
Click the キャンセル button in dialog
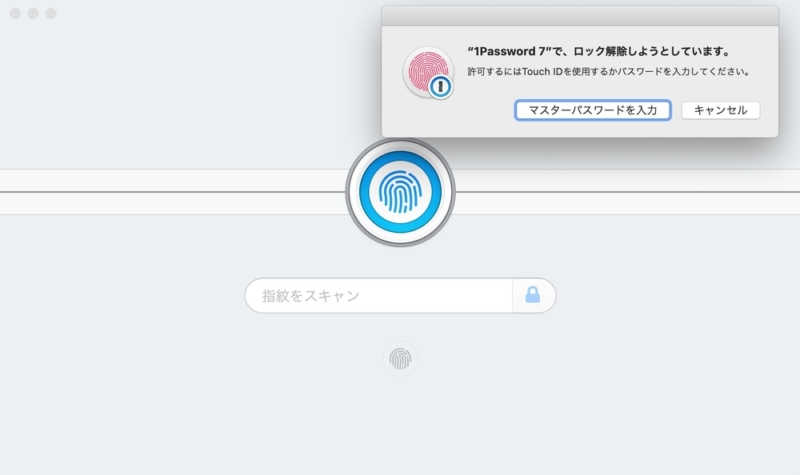click(x=720, y=110)
